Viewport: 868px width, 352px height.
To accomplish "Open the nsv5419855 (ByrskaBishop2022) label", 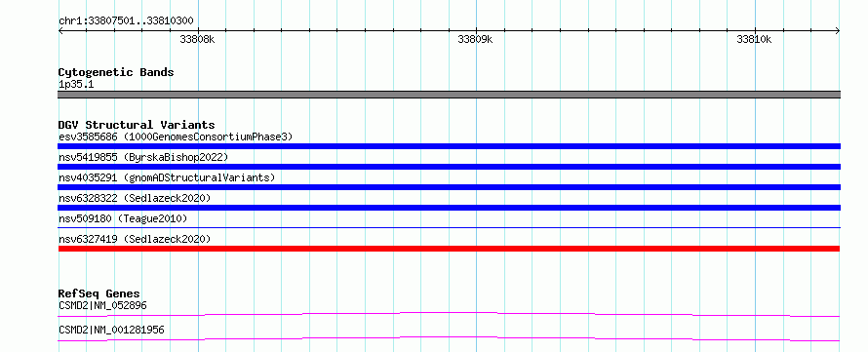I will coord(143,157).
